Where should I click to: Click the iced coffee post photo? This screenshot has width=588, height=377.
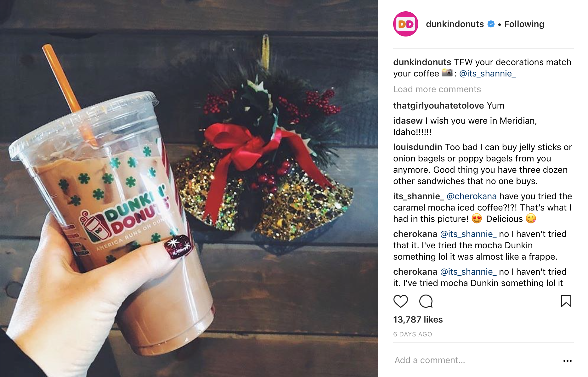click(189, 188)
